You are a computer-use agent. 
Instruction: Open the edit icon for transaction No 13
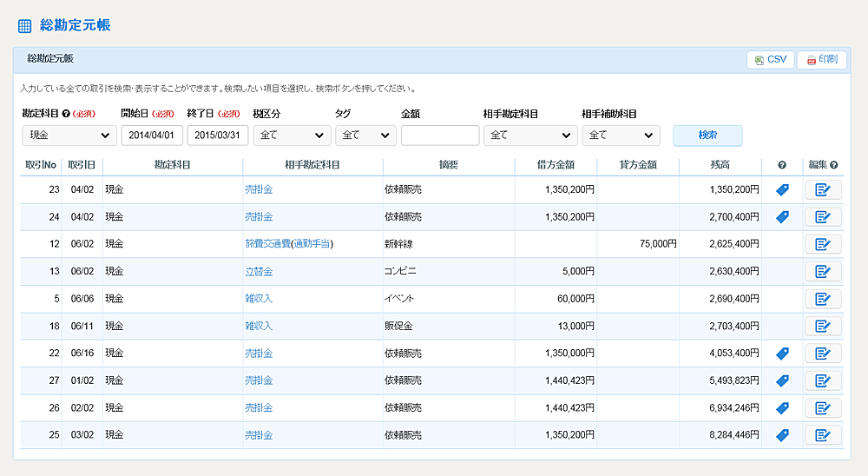pyautogui.click(x=823, y=271)
